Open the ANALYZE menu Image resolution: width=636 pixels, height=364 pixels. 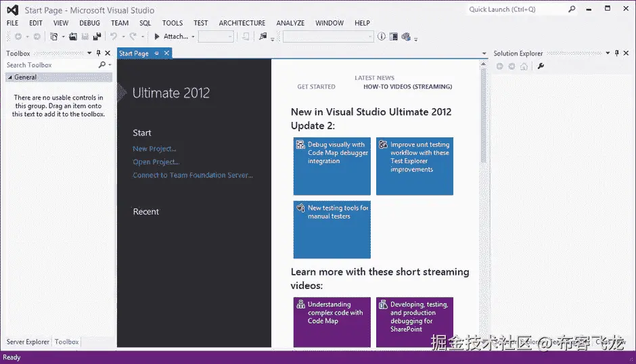pyautogui.click(x=290, y=23)
